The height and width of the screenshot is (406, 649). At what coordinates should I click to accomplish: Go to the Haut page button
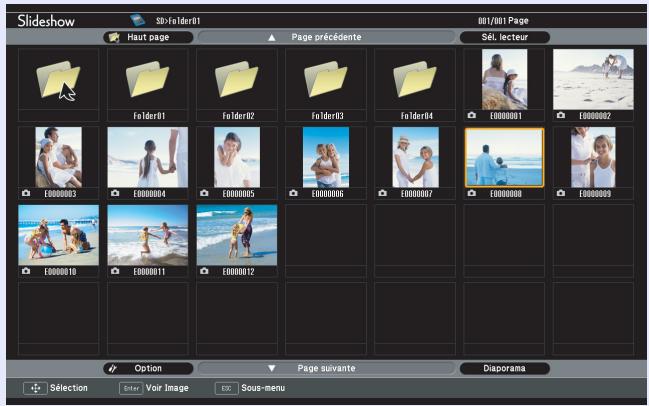tap(148, 37)
